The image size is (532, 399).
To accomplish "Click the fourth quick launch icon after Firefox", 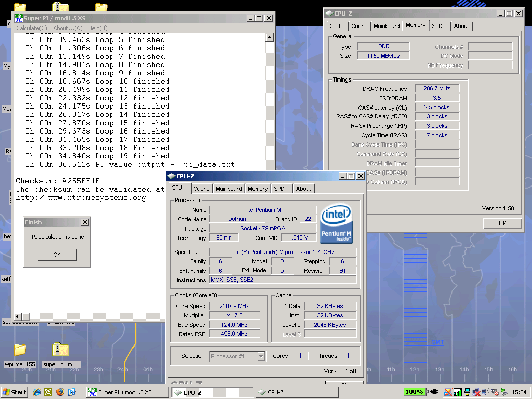I will 72,392.
